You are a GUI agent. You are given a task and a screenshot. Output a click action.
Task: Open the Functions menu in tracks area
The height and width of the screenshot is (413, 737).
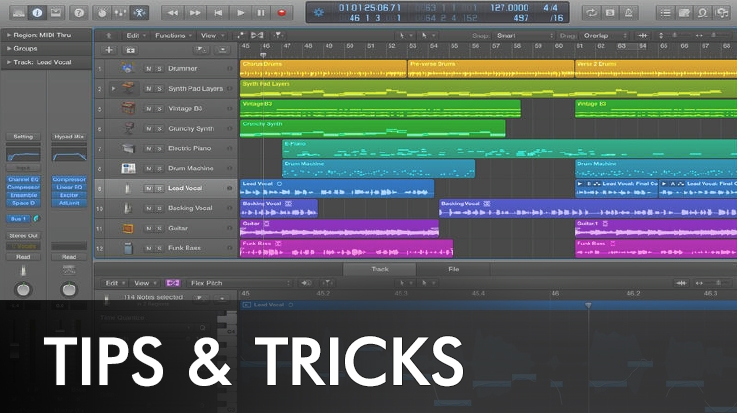[170, 34]
